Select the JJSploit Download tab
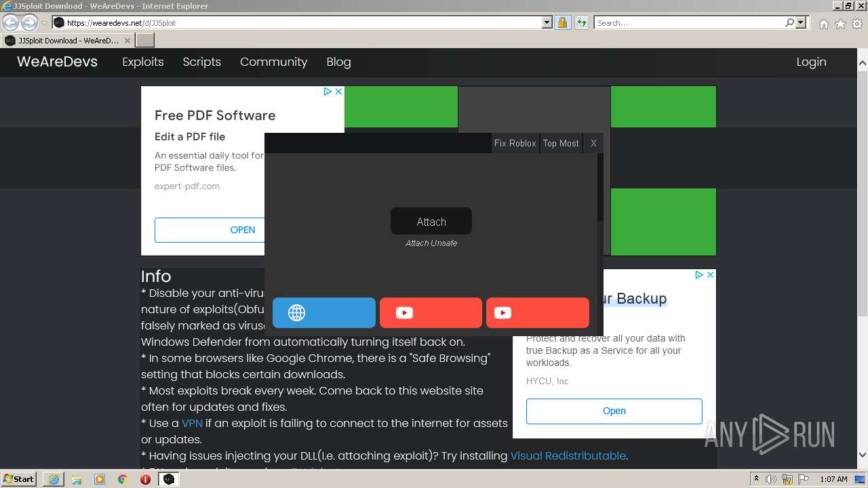 67,41
